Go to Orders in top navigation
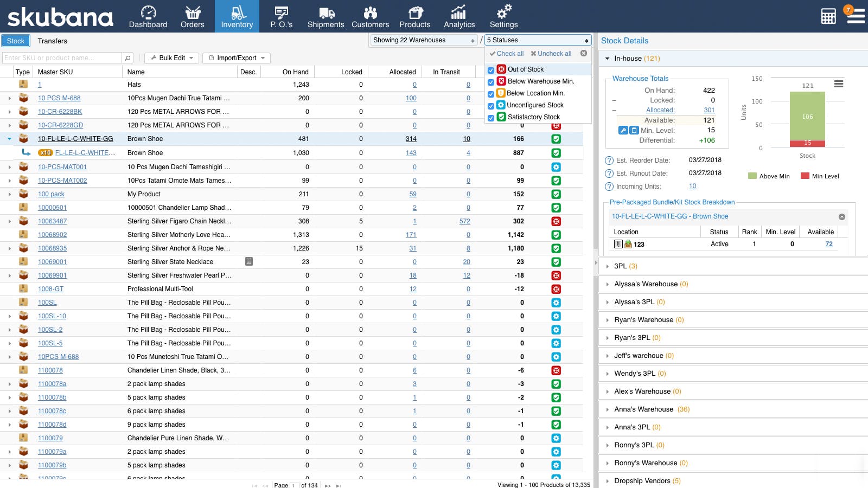Image resolution: width=868 pixels, height=488 pixels. (193, 16)
